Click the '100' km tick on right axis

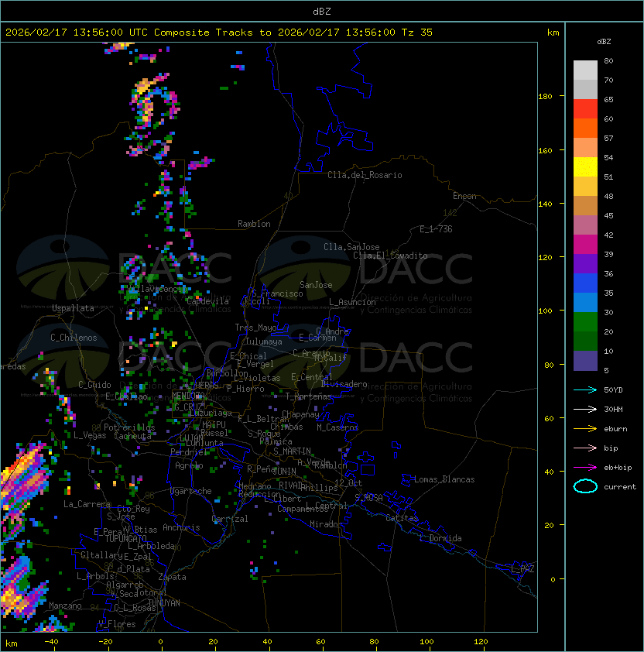click(545, 311)
